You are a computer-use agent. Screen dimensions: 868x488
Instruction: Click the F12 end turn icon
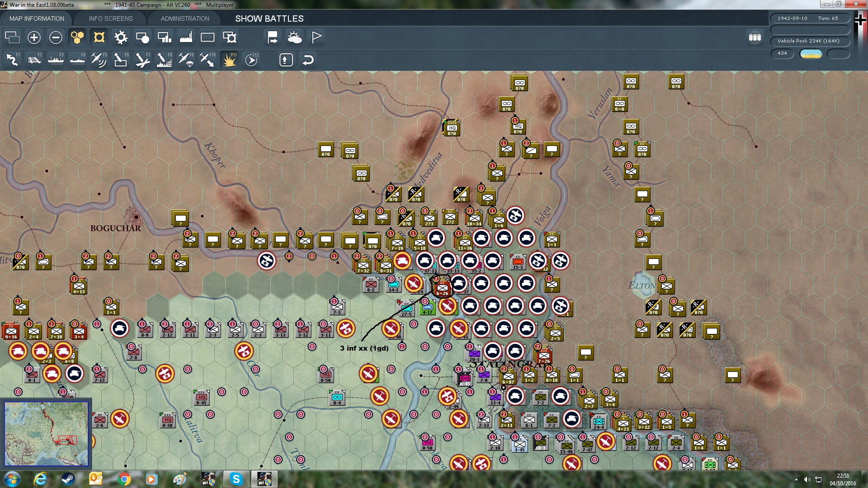point(251,60)
